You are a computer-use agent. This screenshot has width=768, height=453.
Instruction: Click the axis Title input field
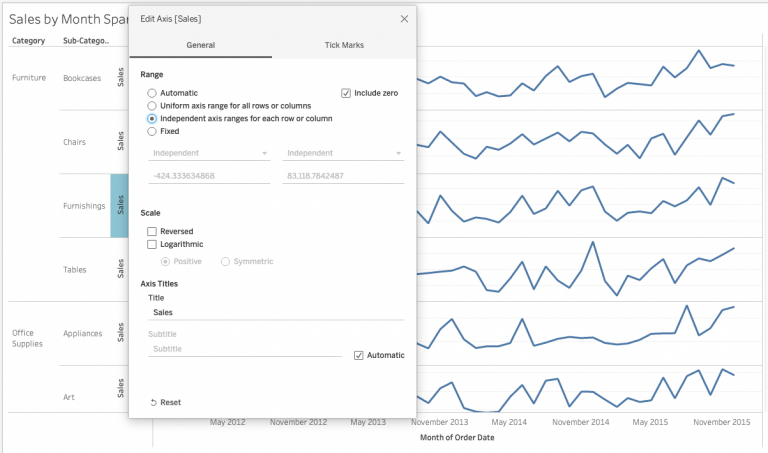pos(275,312)
